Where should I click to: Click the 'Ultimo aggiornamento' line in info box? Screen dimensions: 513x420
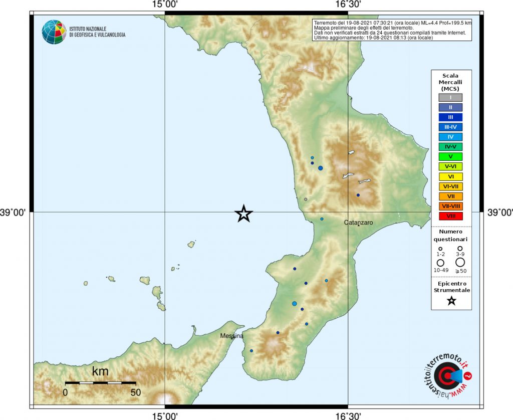pyautogui.click(x=373, y=38)
